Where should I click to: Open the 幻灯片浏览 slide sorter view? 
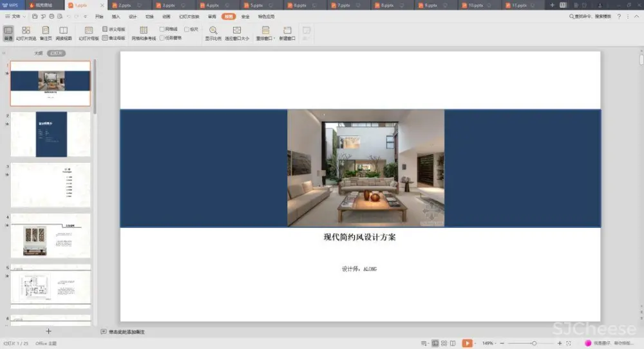click(26, 33)
